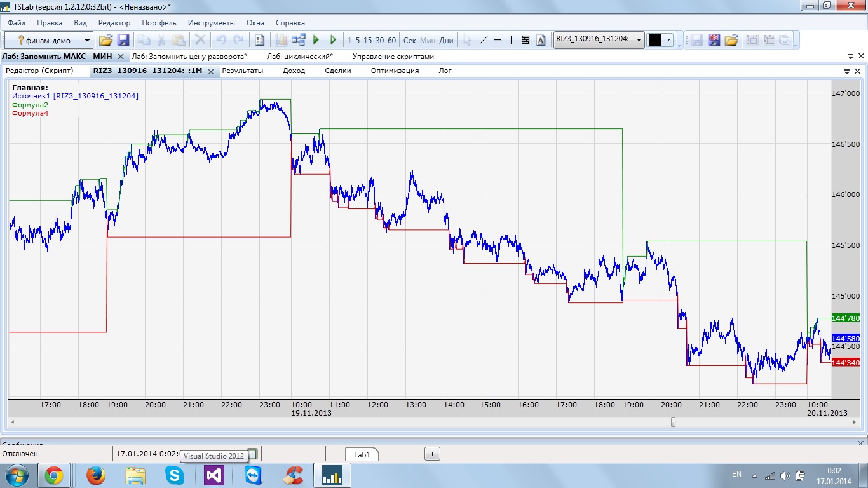
Task: Select the diagonal line drawing tool
Action: (x=483, y=40)
